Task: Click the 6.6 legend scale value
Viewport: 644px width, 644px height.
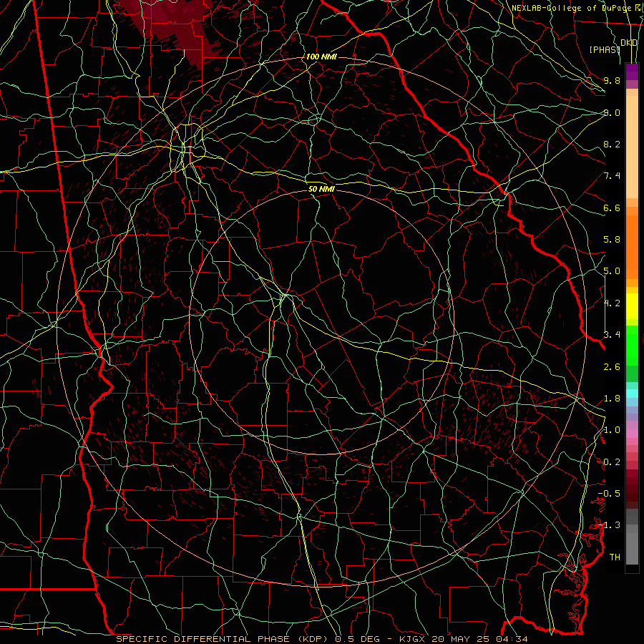Action: (x=612, y=208)
